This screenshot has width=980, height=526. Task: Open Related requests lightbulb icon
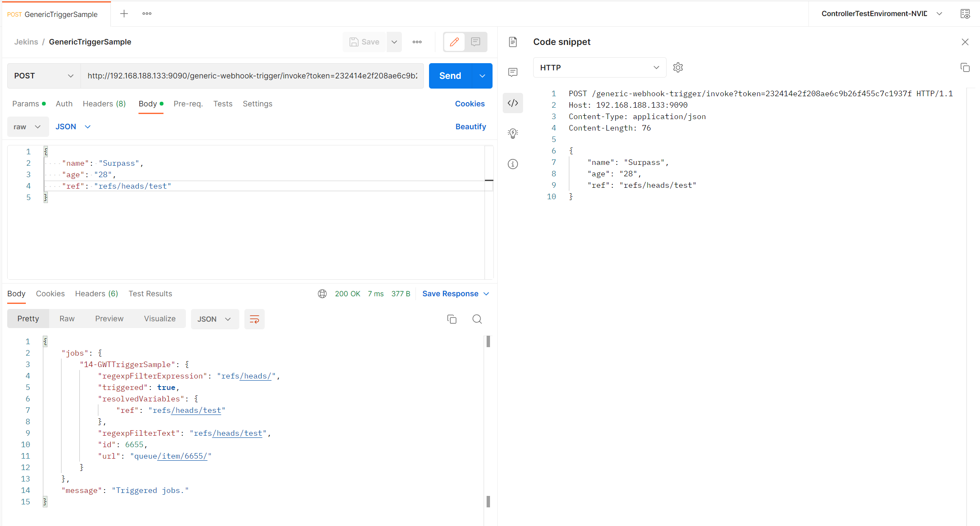(x=513, y=134)
